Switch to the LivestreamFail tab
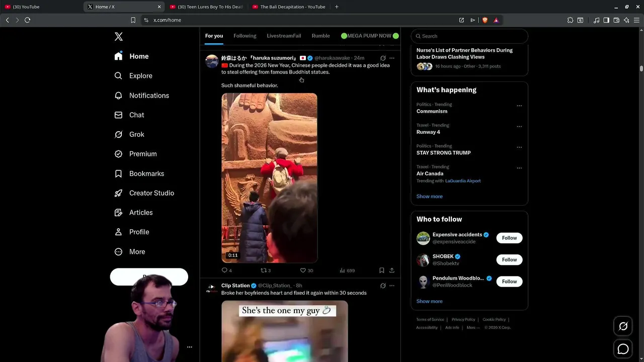 point(284,36)
